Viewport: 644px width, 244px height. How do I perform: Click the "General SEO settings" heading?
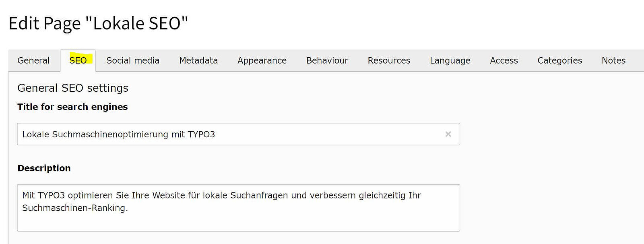[x=73, y=88]
